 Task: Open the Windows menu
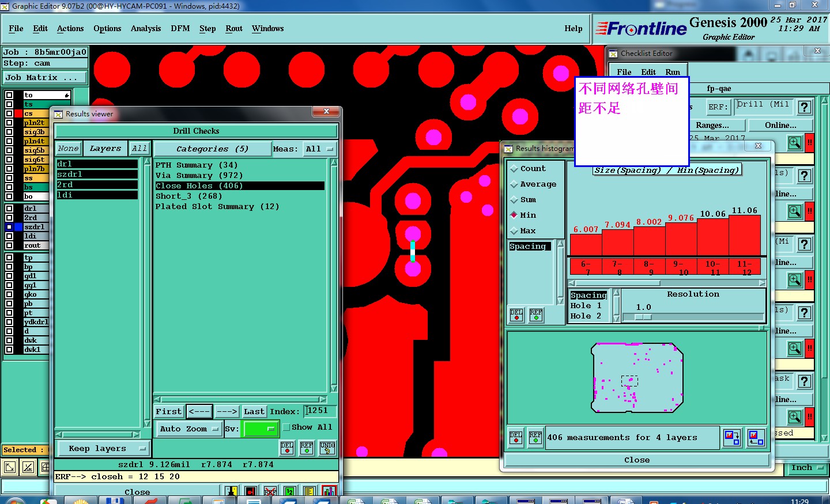268,29
